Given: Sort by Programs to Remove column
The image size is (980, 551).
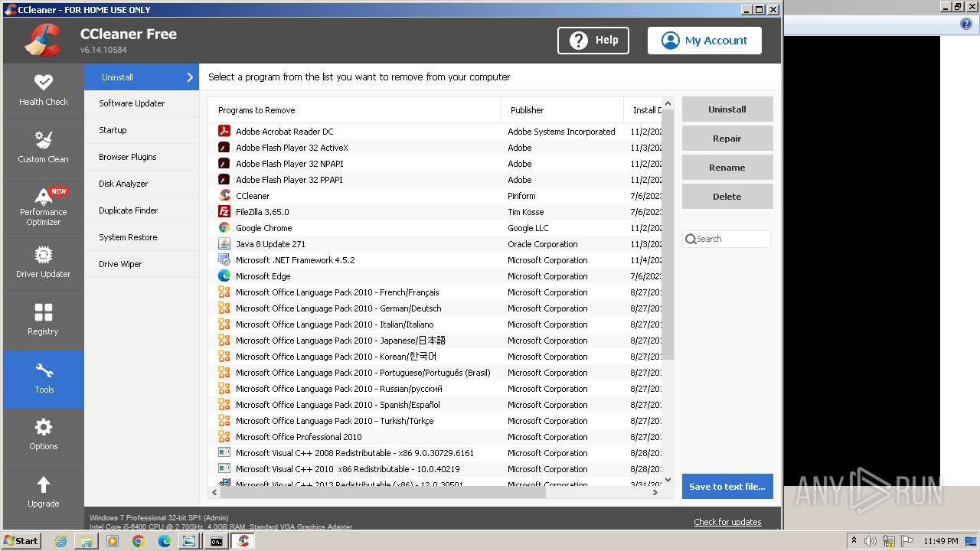Looking at the screenshot, I should 354,110.
